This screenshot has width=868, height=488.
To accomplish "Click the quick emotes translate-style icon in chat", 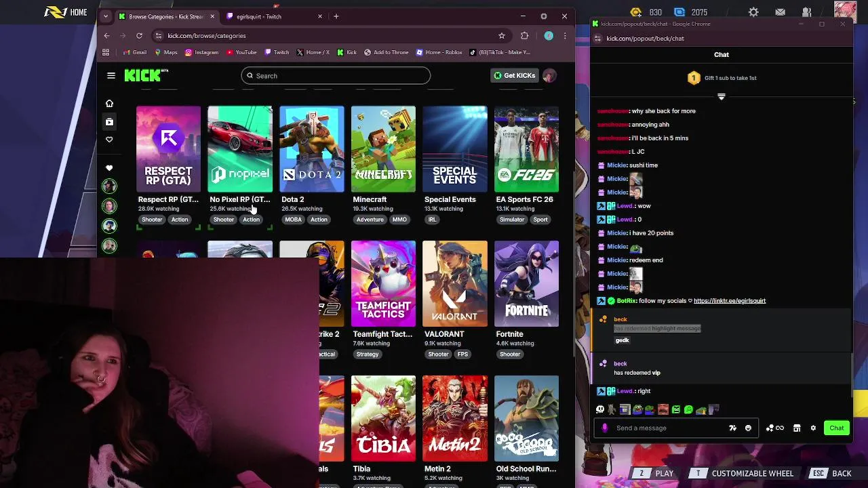I will (732, 428).
